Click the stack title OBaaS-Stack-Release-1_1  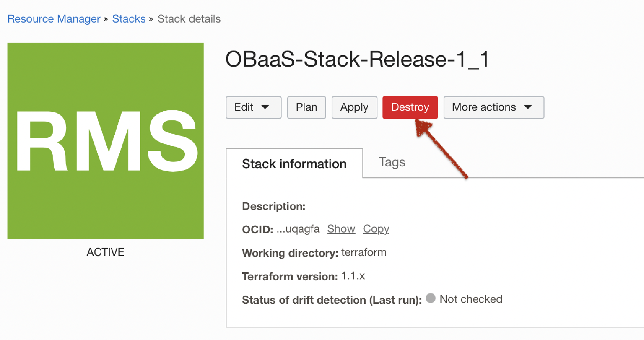358,59
